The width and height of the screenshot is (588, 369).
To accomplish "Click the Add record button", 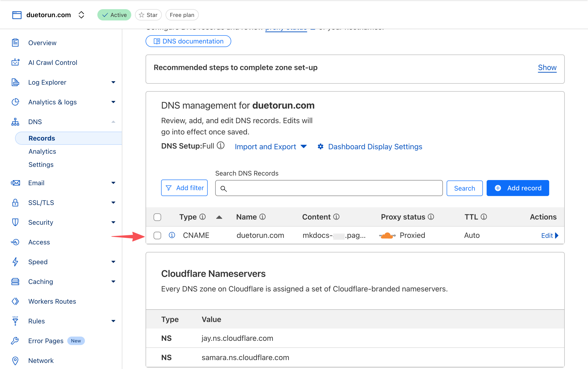I will tap(517, 188).
